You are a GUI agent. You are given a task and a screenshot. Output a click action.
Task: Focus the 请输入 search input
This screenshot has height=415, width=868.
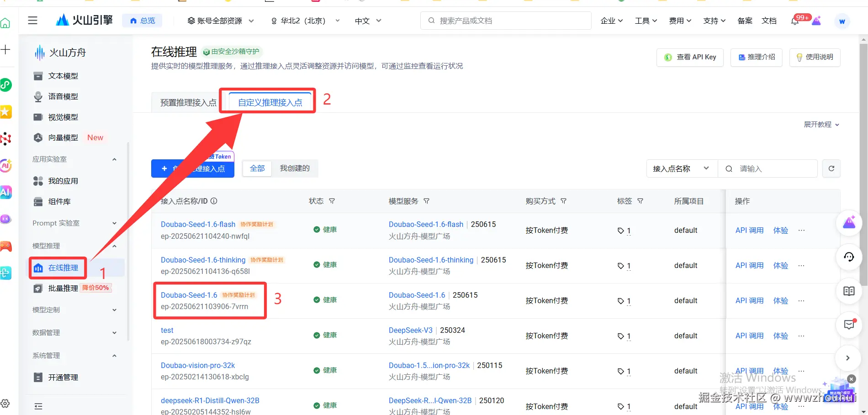[x=767, y=168]
